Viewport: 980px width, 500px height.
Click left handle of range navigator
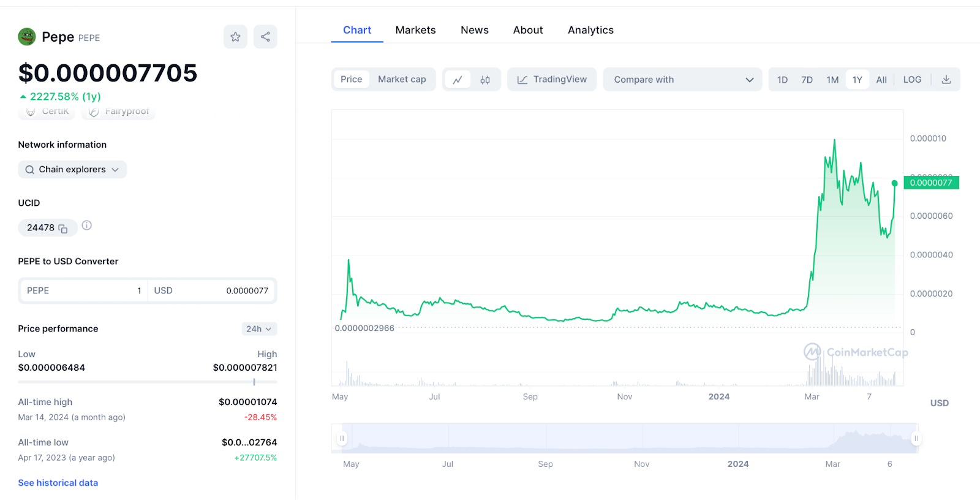tap(342, 439)
